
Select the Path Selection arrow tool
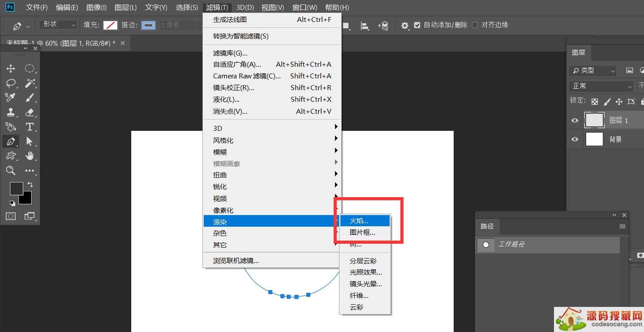(x=30, y=142)
